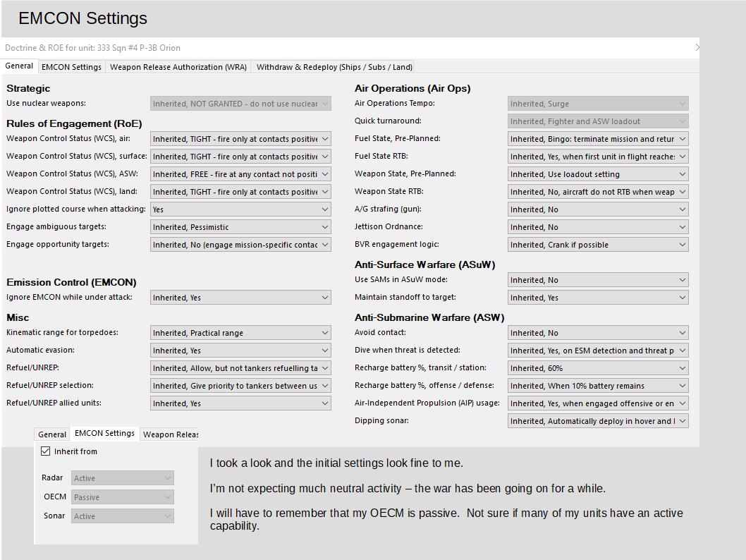
Task: Open Quick turnaround dropdown
Action: click(598, 121)
